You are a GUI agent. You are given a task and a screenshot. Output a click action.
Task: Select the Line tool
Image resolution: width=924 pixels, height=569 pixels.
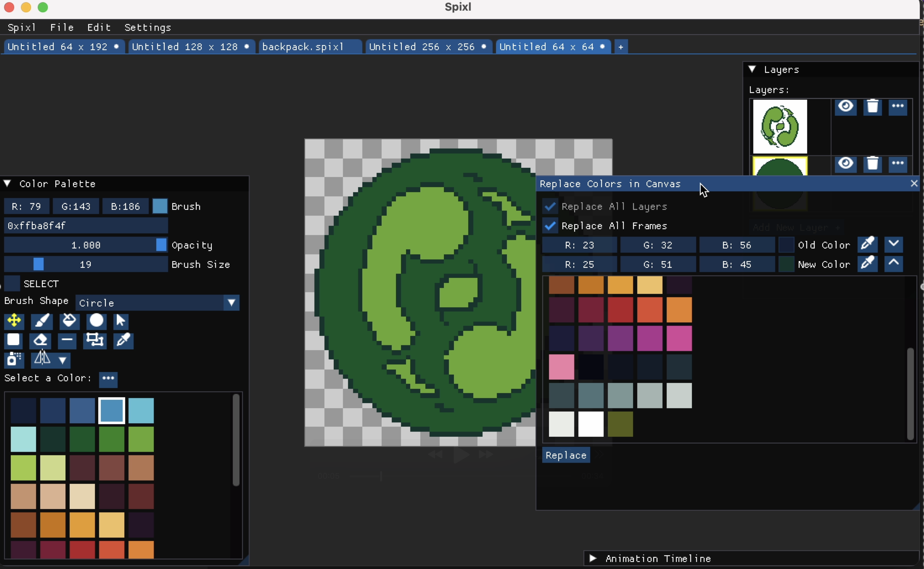pos(67,340)
